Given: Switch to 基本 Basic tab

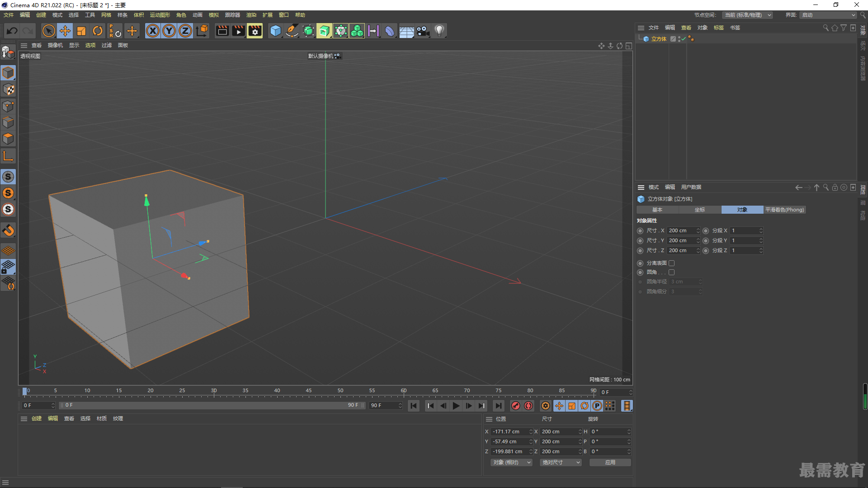Looking at the screenshot, I should 657,210.
